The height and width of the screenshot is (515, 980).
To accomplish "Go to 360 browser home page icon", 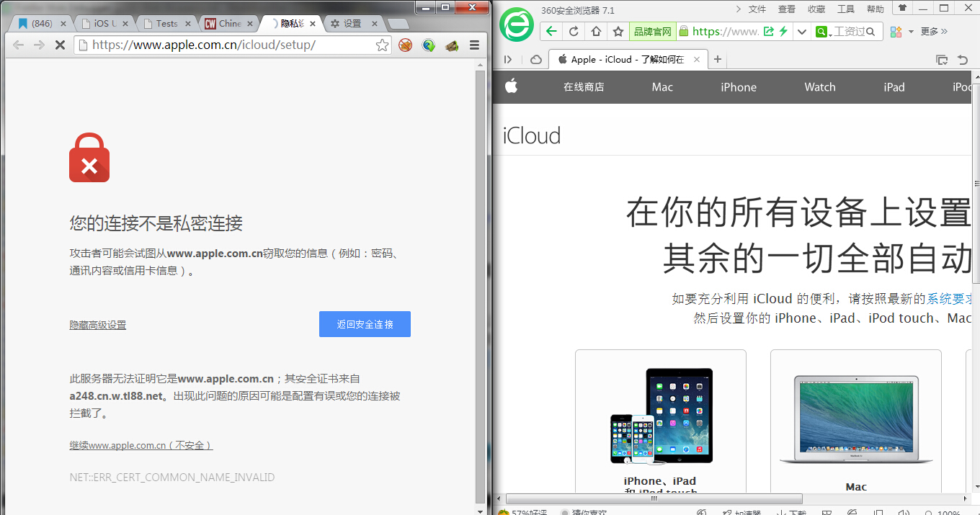I will [x=596, y=31].
